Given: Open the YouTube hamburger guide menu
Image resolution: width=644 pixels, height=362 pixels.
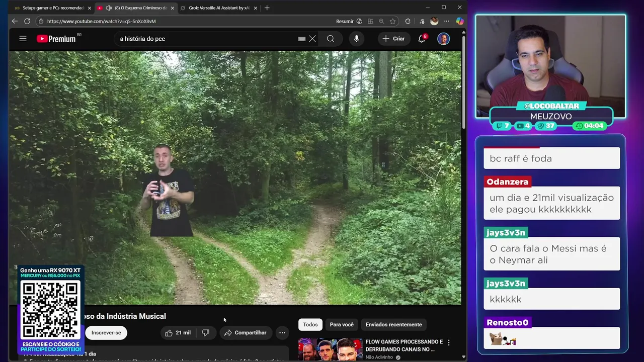Looking at the screenshot, I should tap(23, 38).
